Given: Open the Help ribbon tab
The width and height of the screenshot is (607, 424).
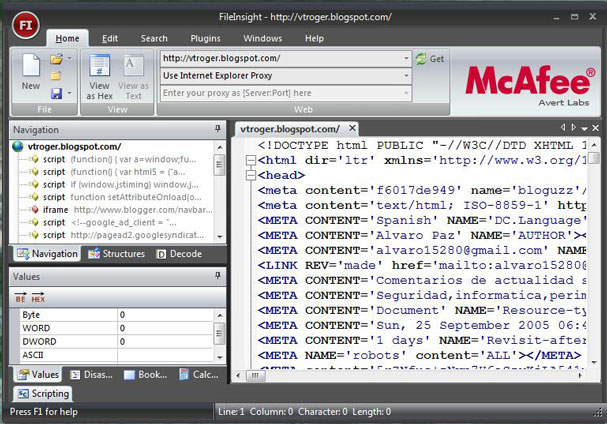Looking at the screenshot, I should 314,38.
